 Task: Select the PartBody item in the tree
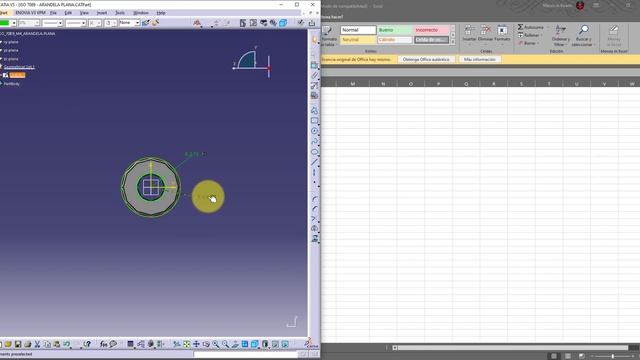tap(11, 84)
